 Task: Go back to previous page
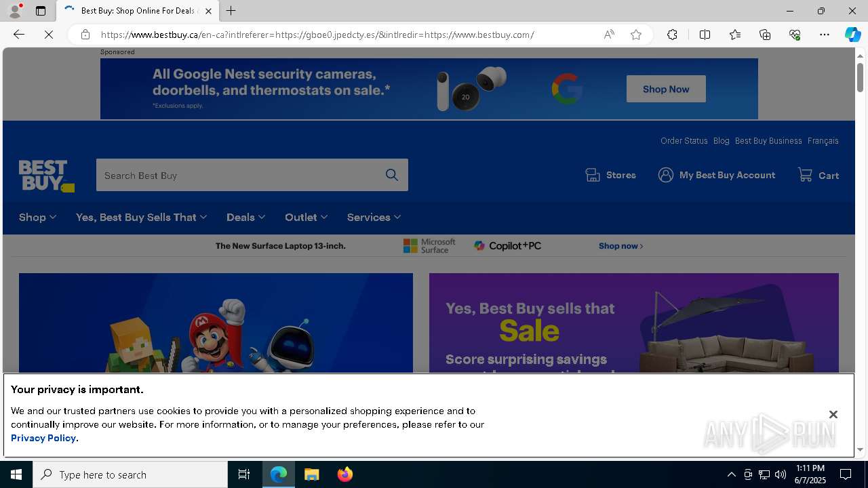click(19, 35)
